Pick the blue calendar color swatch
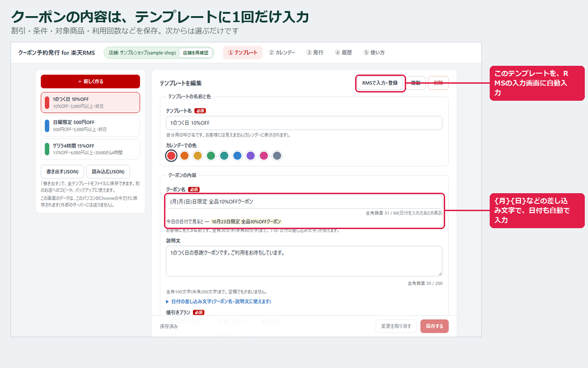The height and width of the screenshot is (368, 588). point(237,155)
